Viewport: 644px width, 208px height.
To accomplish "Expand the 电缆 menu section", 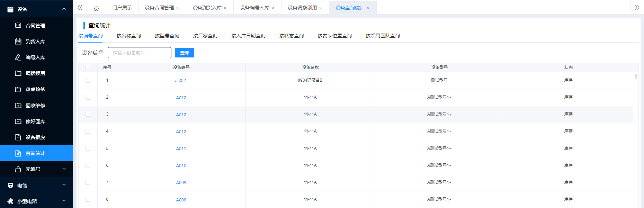I will (x=64, y=185).
